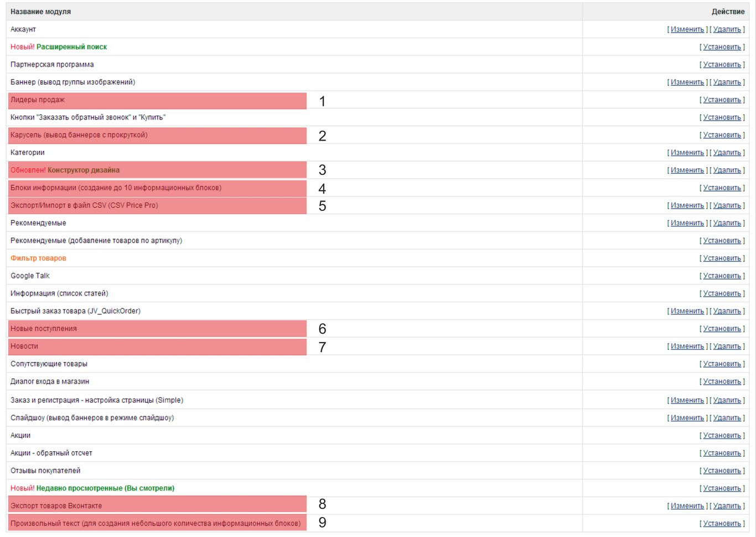This screenshot has height=537, width=756.
Task: Delete the Экспорт товаров Вконтакте module
Action: [727, 506]
